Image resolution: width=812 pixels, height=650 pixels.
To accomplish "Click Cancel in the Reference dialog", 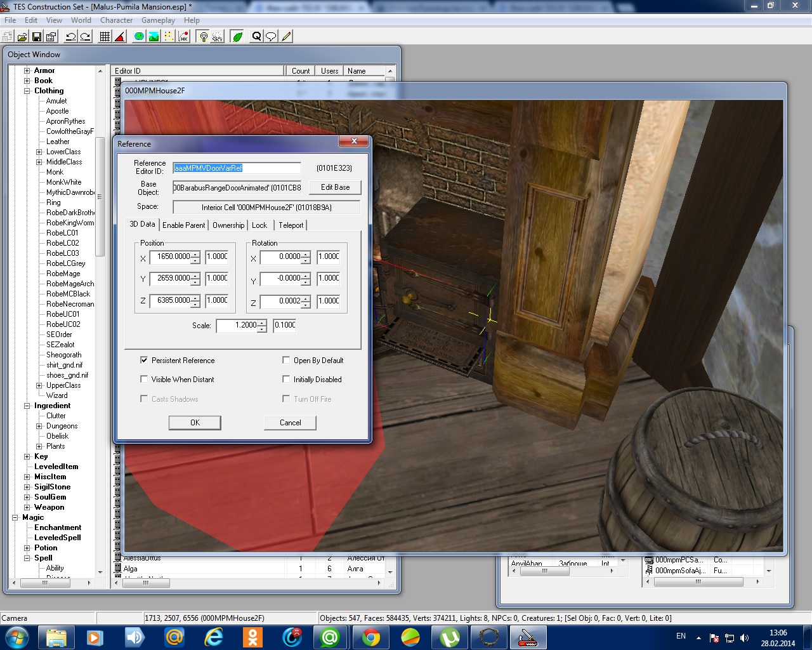I will [x=291, y=423].
